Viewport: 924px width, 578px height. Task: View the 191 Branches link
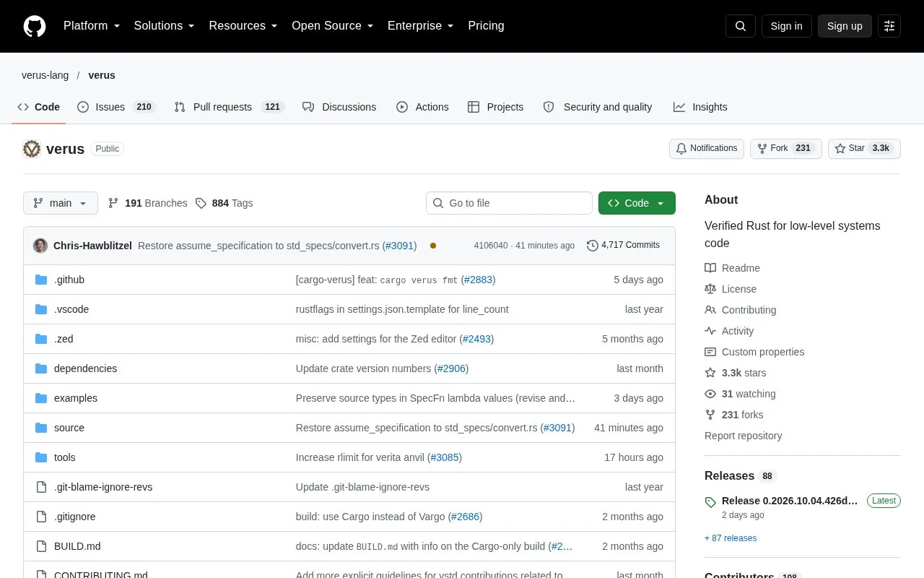[147, 203]
